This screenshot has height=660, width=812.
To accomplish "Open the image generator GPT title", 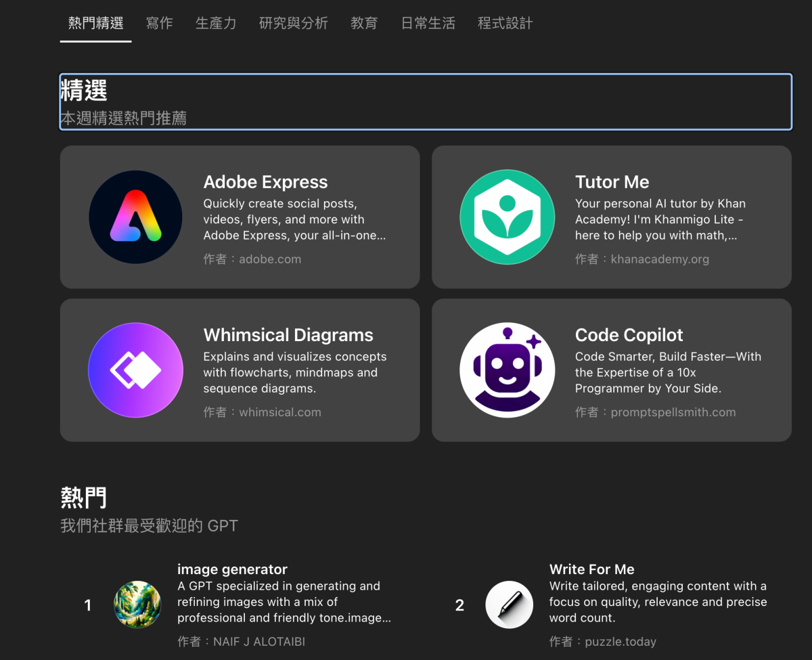I will pos(232,569).
